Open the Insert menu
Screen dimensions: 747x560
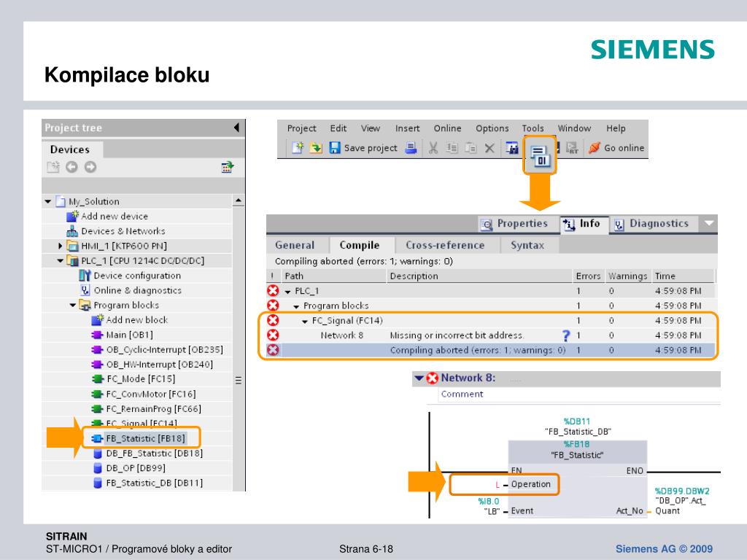coord(407,128)
